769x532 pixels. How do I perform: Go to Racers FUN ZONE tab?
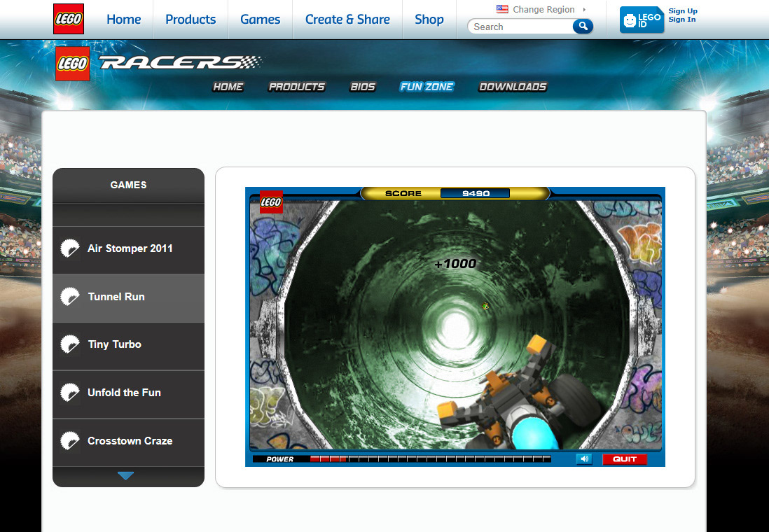[427, 87]
